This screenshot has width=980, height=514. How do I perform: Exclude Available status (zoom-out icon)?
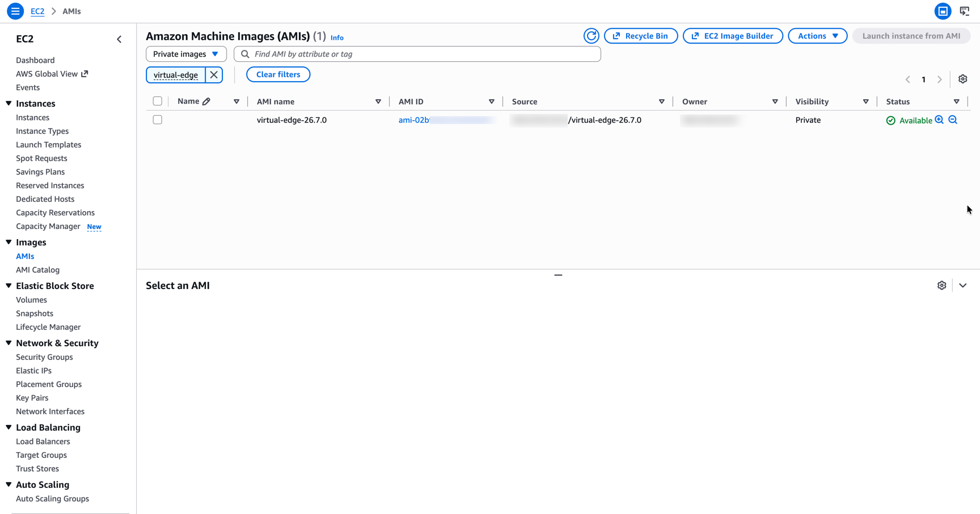(x=953, y=120)
